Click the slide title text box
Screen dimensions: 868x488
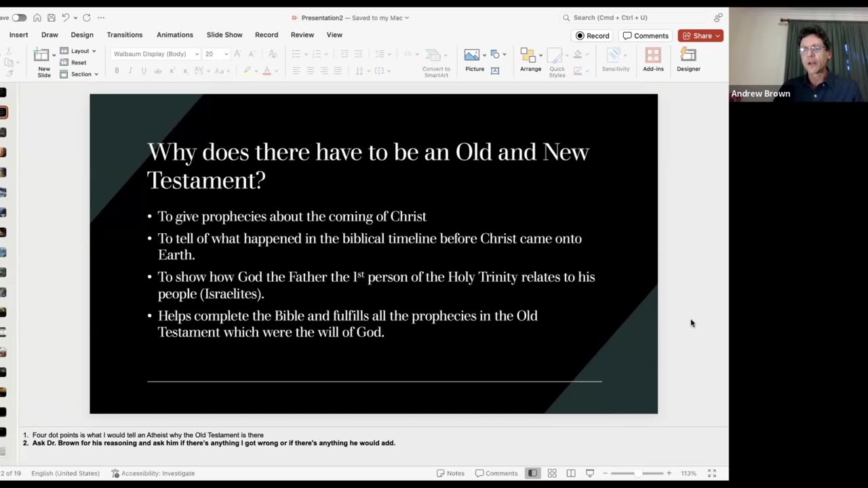tap(369, 165)
